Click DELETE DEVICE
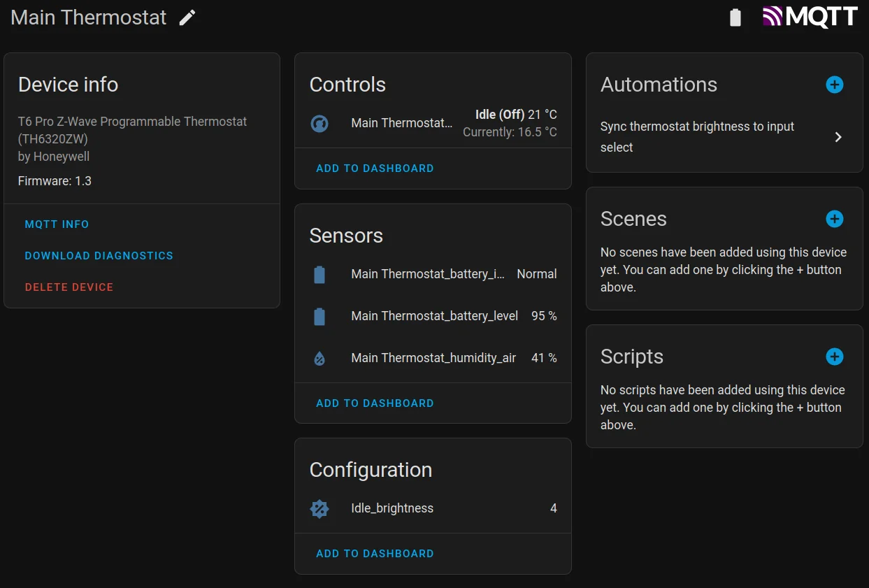This screenshot has height=588, width=869. (69, 287)
